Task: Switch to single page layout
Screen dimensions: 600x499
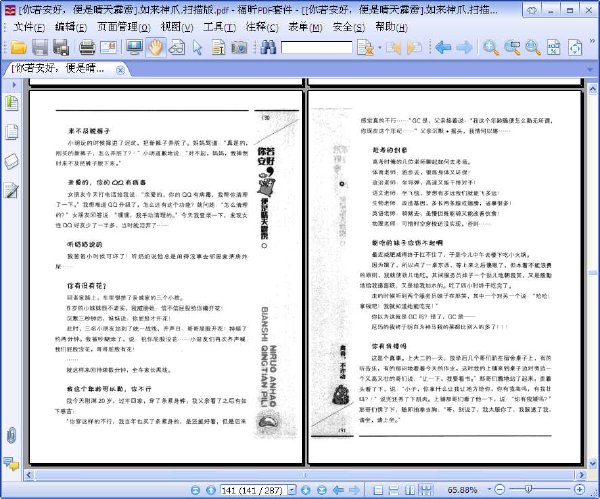Action: click(378, 490)
